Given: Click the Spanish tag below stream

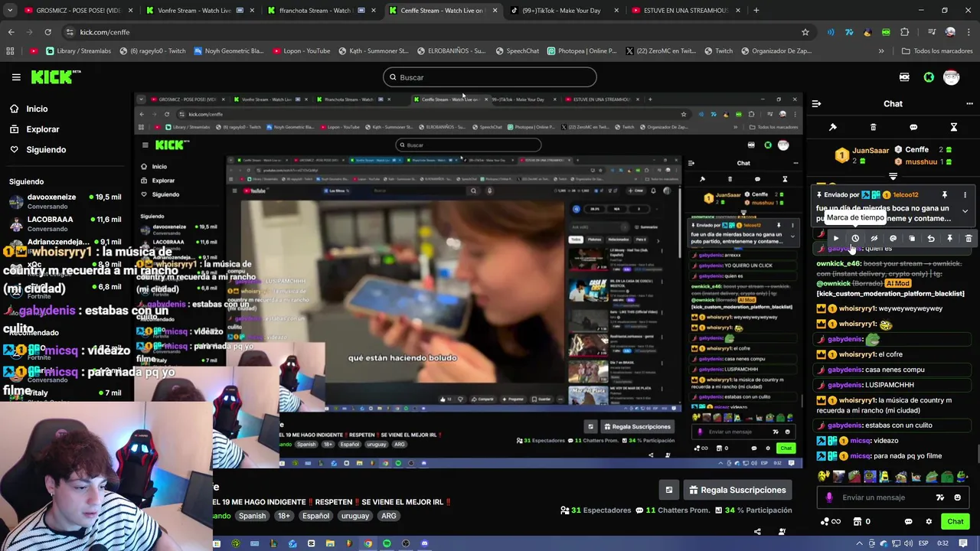Looking at the screenshot, I should coord(252,516).
